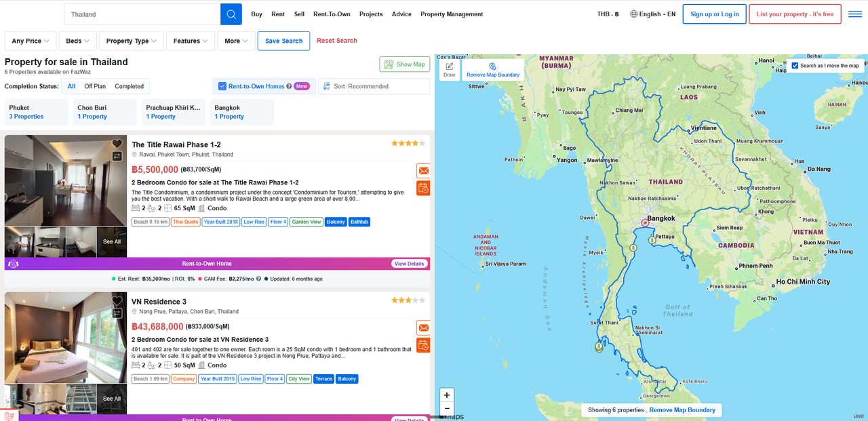Open the Any Price dropdown
Viewport: 868px width, 421px height.
[31, 41]
